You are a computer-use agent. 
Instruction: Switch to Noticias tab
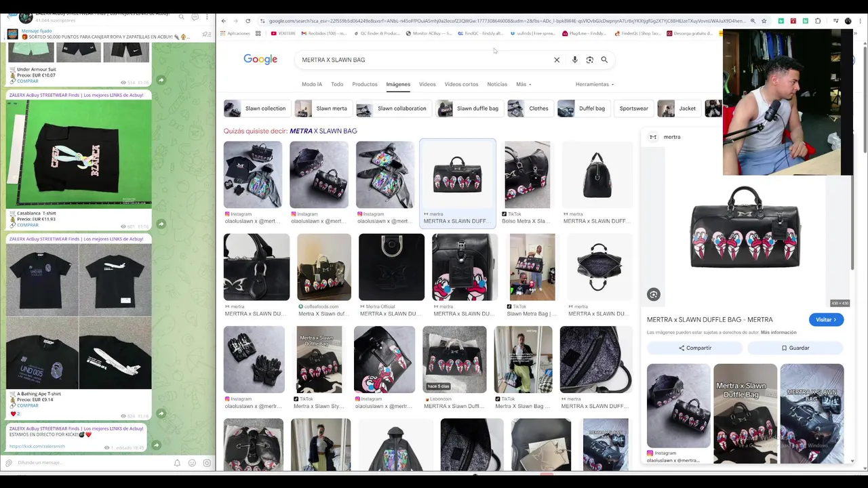[x=497, y=84]
